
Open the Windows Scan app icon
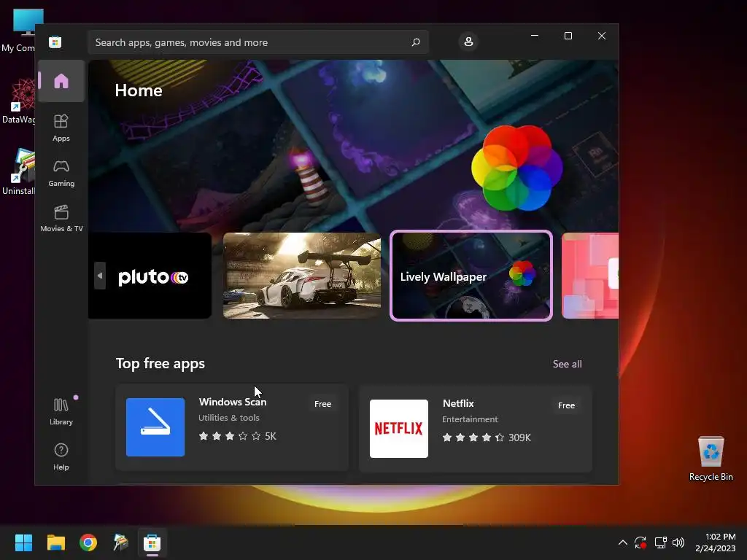[155, 427]
